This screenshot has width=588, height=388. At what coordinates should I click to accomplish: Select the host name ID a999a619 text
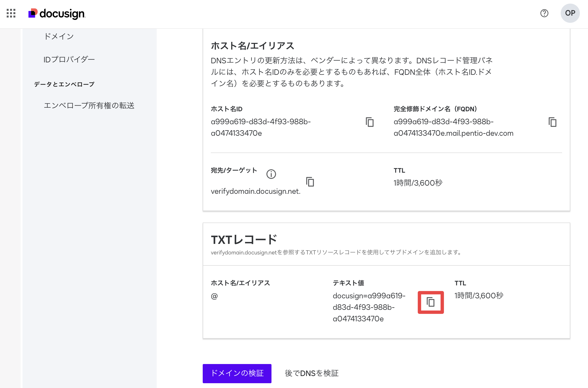point(261,127)
